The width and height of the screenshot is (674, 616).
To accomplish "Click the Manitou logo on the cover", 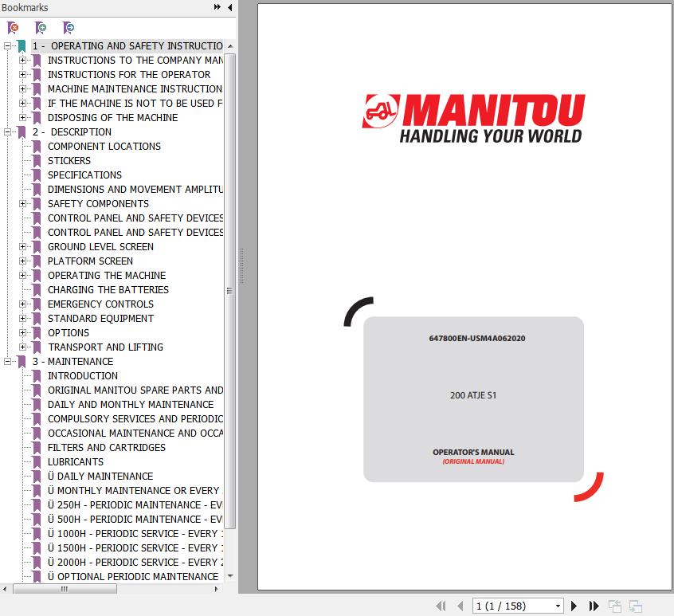I will coord(474,118).
